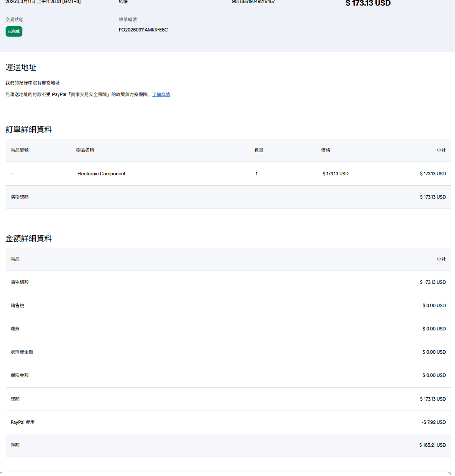Viewport: 455px width, 476px height.
Task: Click the Electronic Component item name
Action: click(x=101, y=174)
